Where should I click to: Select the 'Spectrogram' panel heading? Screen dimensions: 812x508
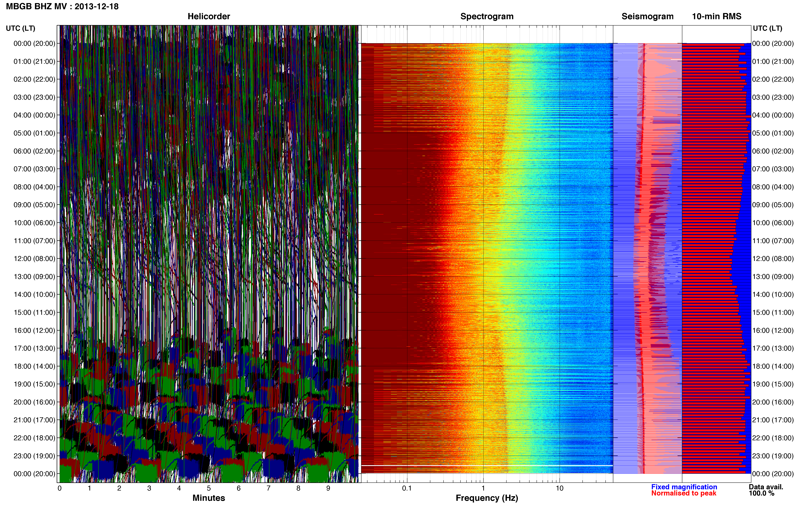click(x=487, y=16)
